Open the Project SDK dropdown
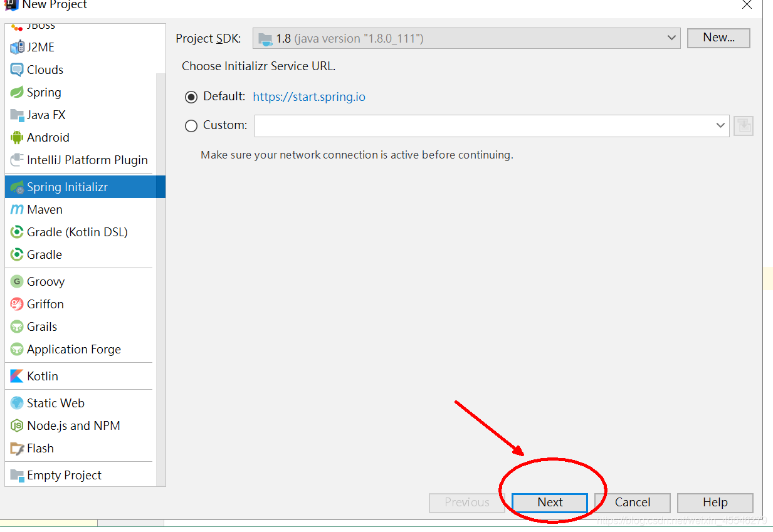Viewport: 773px width, 532px height. point(466,38)
